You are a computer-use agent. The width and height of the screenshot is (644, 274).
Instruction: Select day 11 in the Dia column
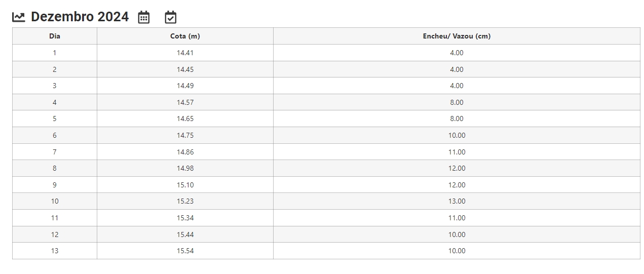(x=55, y=218)
